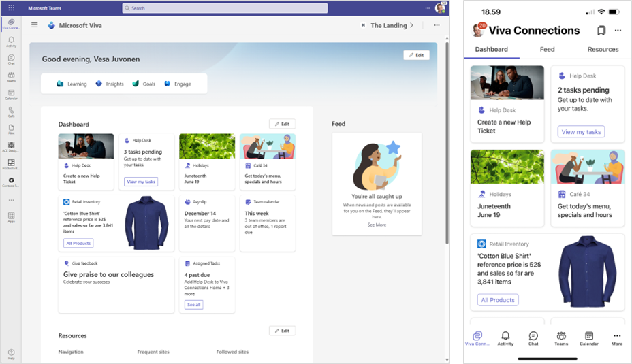
Task: Tap the mobile profile avatar with badge
Action: click(479, 30)
